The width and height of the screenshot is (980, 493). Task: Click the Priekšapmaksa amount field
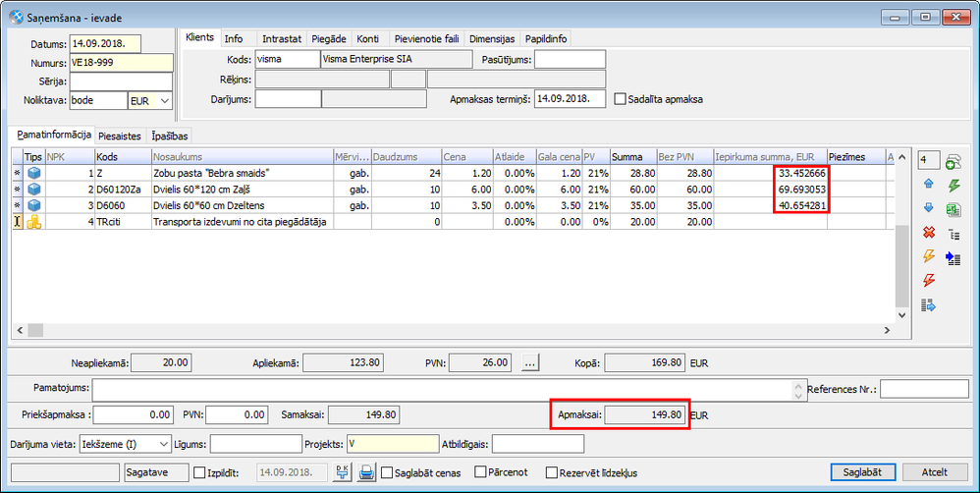(x=134, y=414)
